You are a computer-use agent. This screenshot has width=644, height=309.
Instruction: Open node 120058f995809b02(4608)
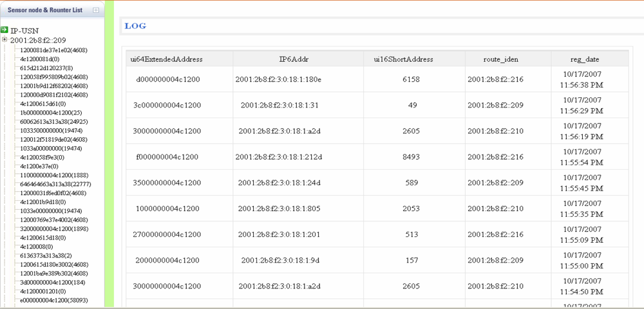53,77
